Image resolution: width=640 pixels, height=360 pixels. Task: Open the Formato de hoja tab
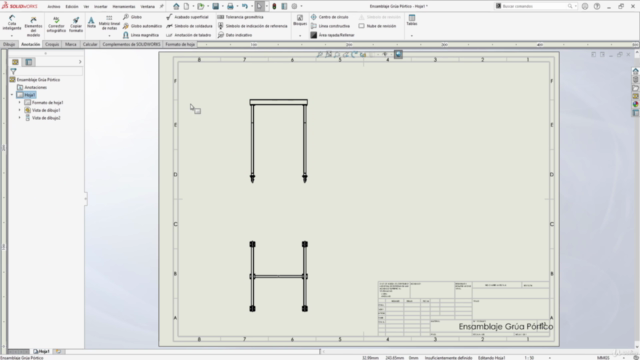180,44
